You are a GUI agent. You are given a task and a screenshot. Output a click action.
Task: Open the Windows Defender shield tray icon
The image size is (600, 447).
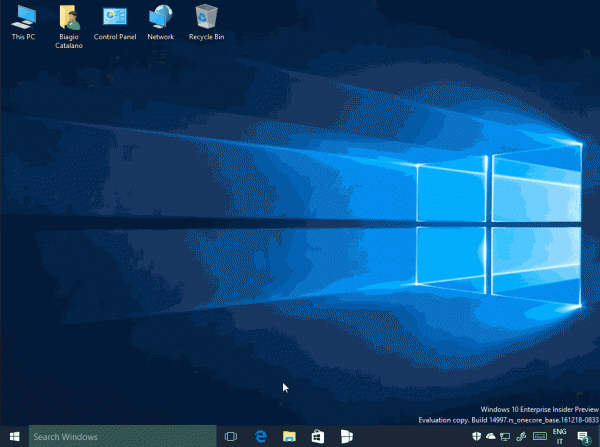click(x=476, y=436)
